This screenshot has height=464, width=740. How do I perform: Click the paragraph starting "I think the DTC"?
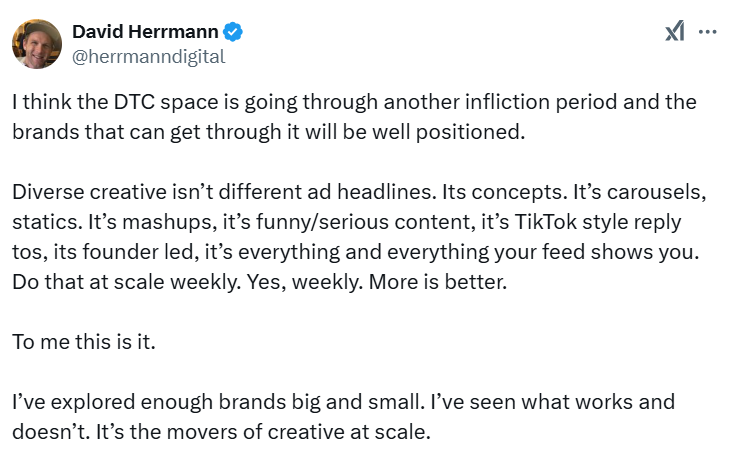355,117
